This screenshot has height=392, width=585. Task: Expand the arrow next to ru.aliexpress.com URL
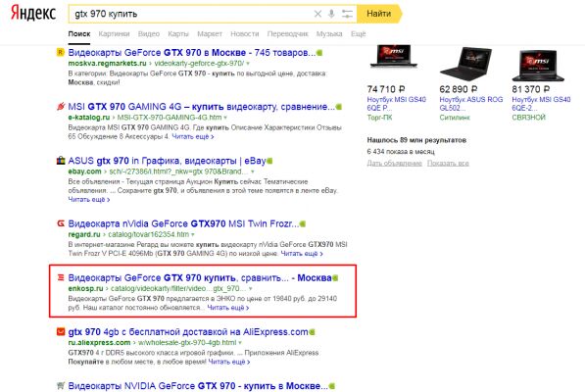[x=240, y=343]
